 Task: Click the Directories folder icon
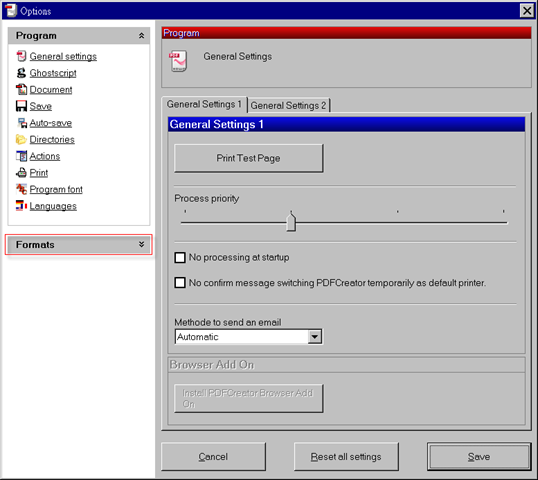coord(21,139)
